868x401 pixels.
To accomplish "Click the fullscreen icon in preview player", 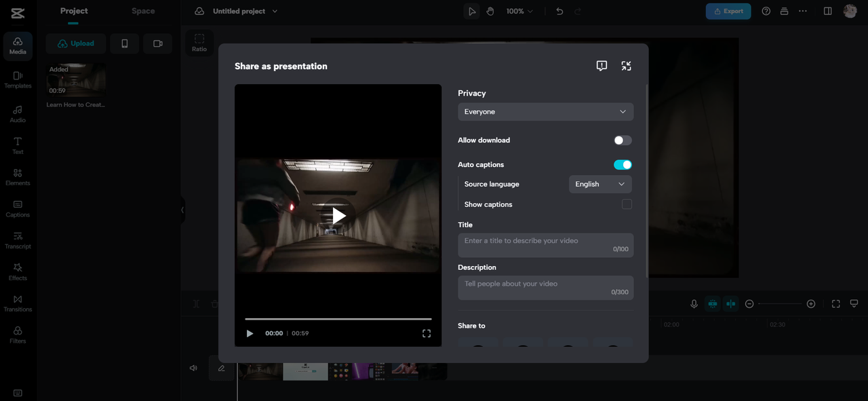I will point(427,333).
